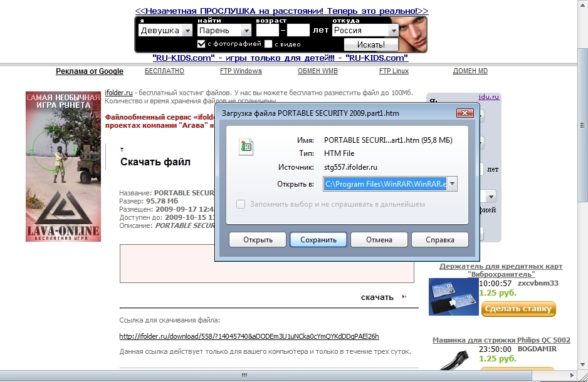The width and height of the screenshot is (588, 382).
Task: Click the 'Отмена' button
Action: point(379,240)
